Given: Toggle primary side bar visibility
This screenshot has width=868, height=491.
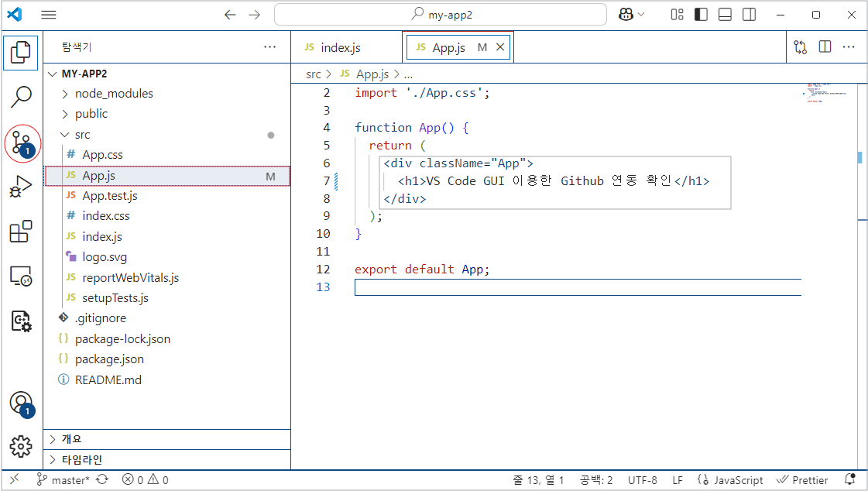Looking at the screenshot, I should coord(701,15).
